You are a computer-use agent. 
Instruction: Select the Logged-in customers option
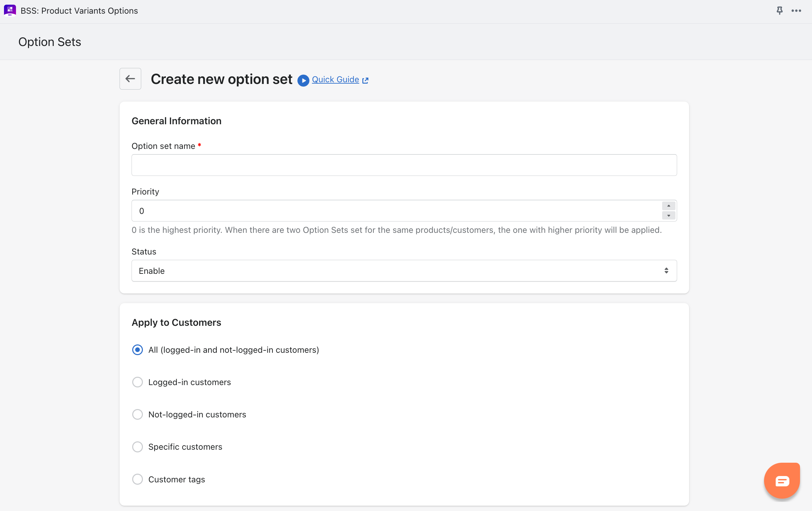click(137, 382)
